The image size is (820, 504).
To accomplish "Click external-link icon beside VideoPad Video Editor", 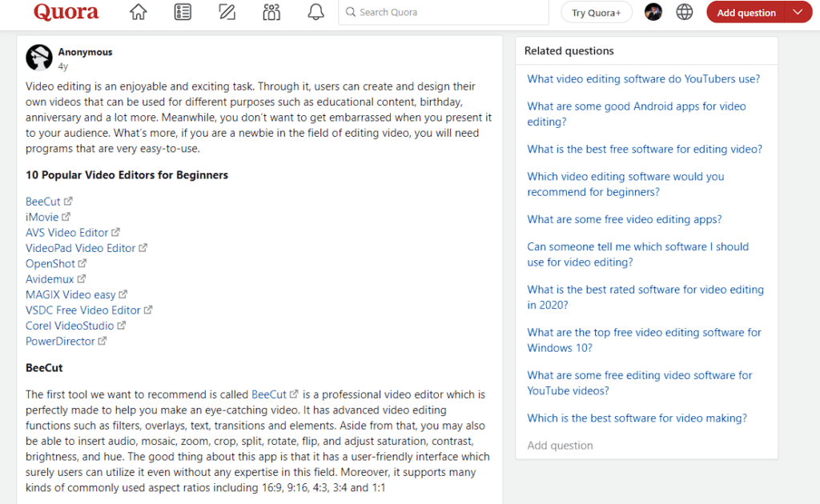I will [143, 247].
